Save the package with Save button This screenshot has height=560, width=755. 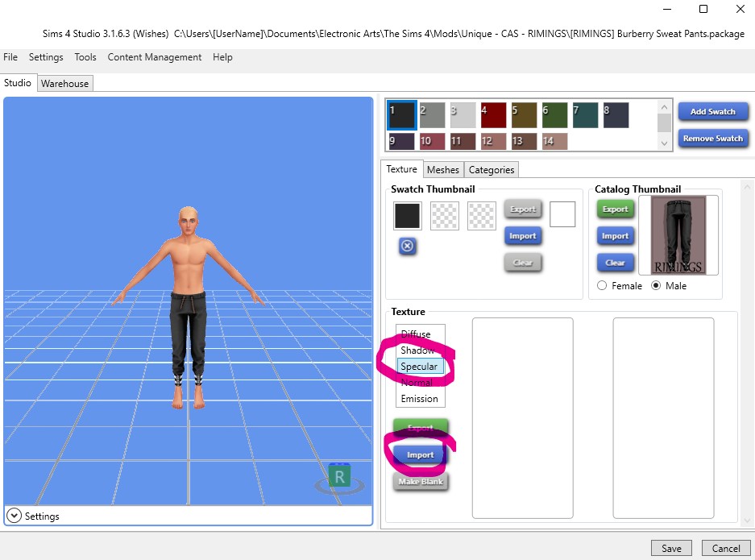(x=671, y=548)
